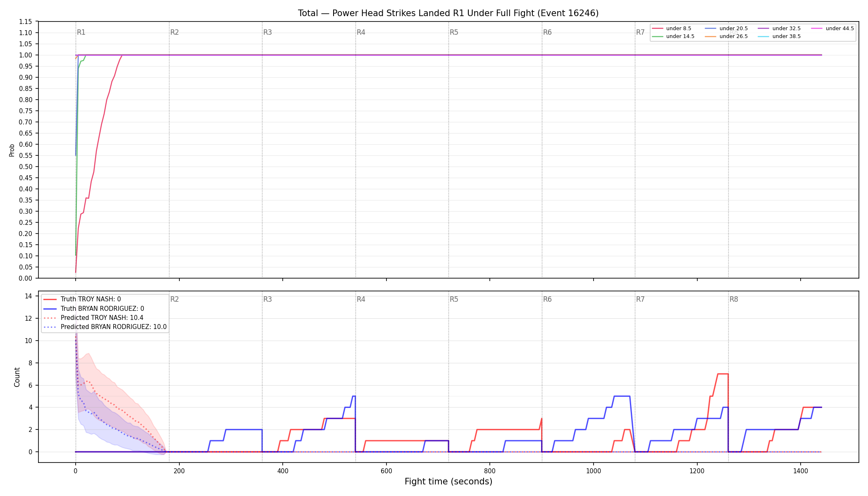Image resolution: width=868 pixels, height=496 pixels.
Task: Click the 600 tick on the x-axis
Action: [386, 471]
